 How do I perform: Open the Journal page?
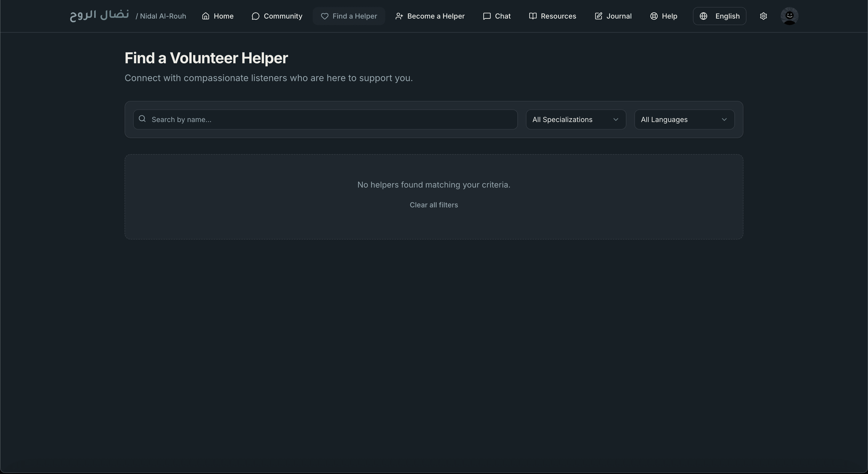[613, 16]
